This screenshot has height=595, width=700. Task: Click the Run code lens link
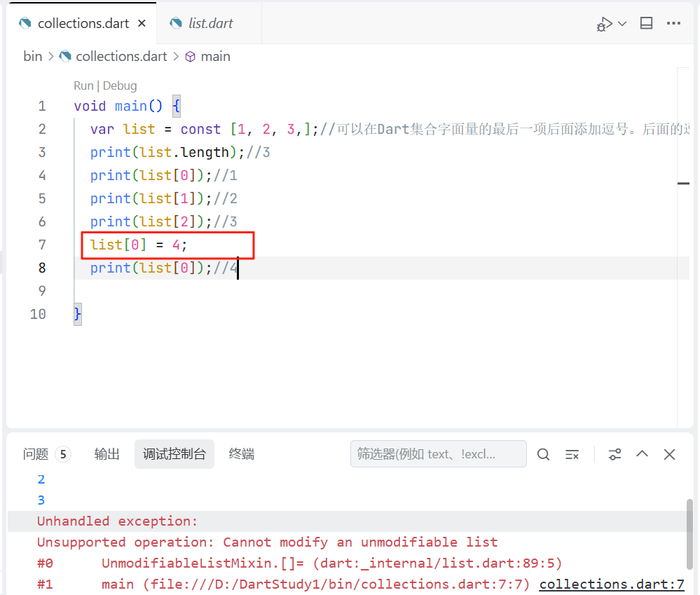tap(83, 86)
